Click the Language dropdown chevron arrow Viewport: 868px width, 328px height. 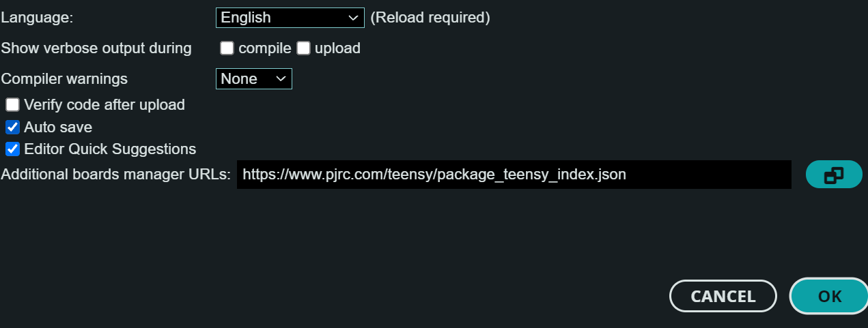point(352,18)
